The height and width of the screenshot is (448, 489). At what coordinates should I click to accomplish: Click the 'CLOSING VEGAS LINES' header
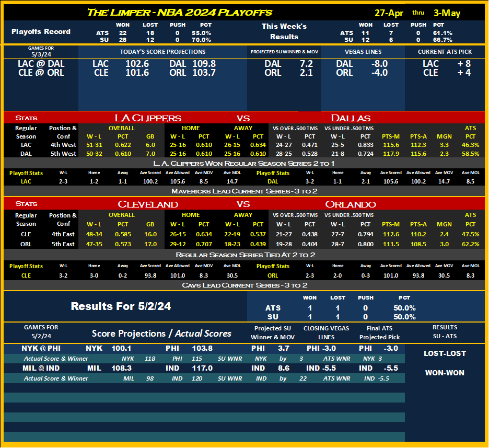coord(326,332)
